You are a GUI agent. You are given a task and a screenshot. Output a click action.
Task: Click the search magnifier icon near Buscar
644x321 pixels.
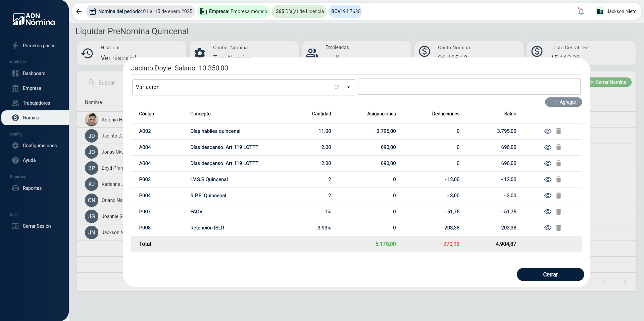91,82
